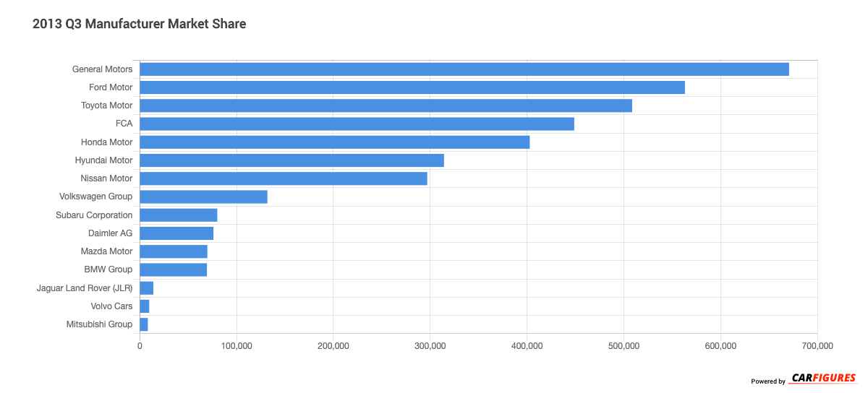
Task: Click the 'Nissan Motor' axis label
Action: click(106, 178)
